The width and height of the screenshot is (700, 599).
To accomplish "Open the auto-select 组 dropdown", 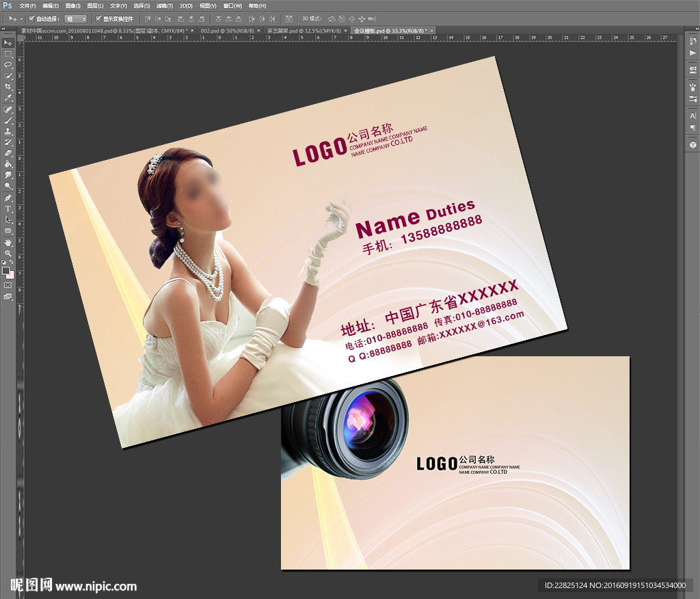I will 75,18.
